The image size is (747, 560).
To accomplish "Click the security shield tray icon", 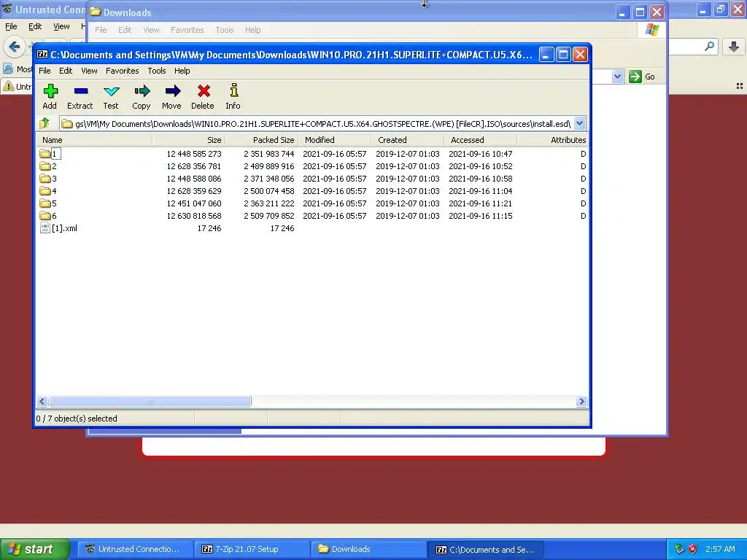I will (x=693, y=549).
